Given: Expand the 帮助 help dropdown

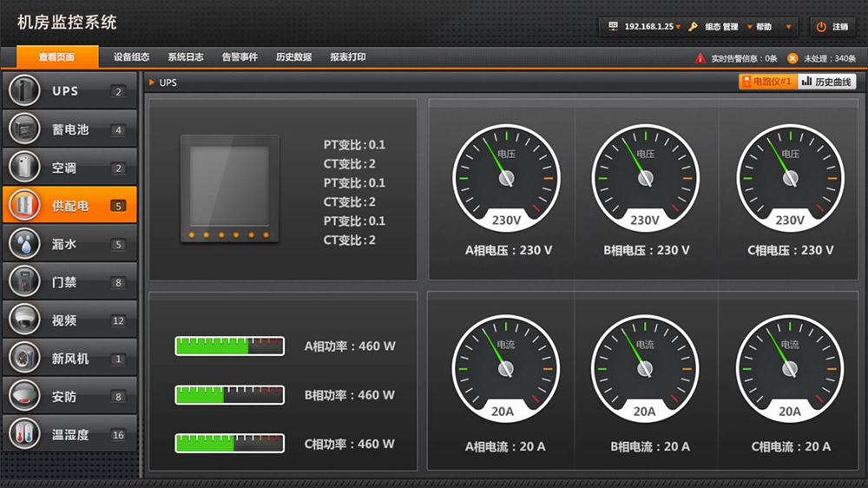Looking at the screenshot, I should click(788, 27).
